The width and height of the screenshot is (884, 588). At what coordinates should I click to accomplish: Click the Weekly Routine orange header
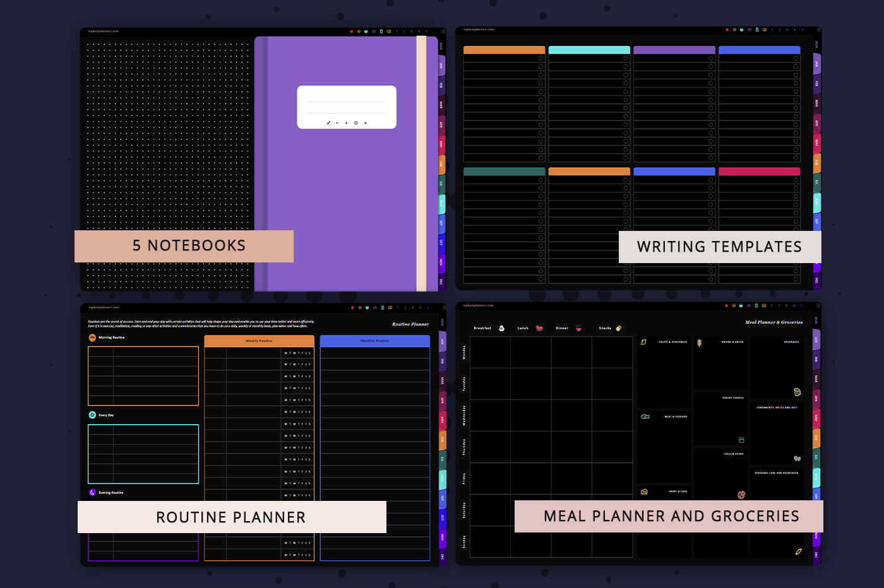pos(259,341)
